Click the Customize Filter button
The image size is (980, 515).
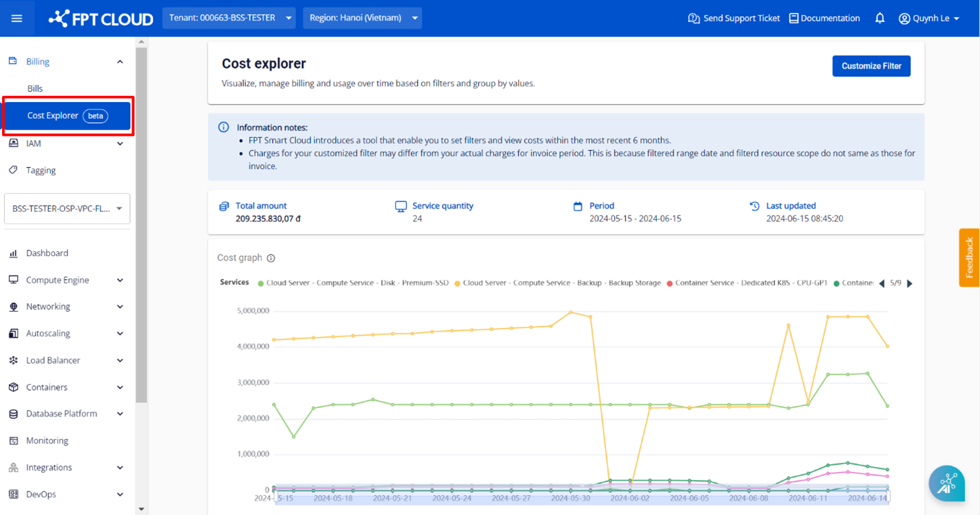coord(871,66)
